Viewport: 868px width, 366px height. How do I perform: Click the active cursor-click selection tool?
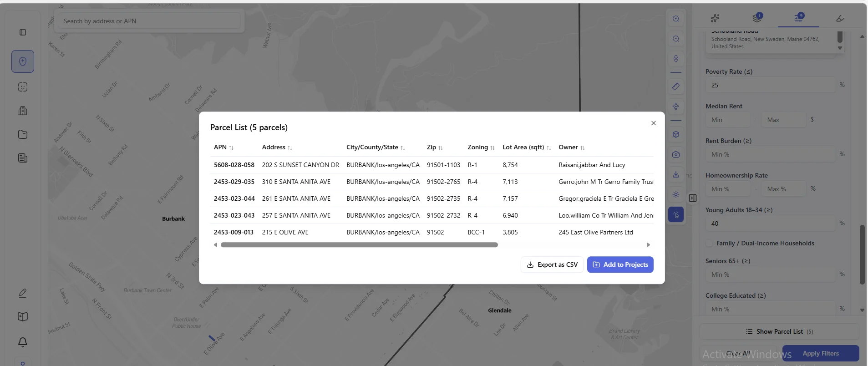click(x=676, y=214)
